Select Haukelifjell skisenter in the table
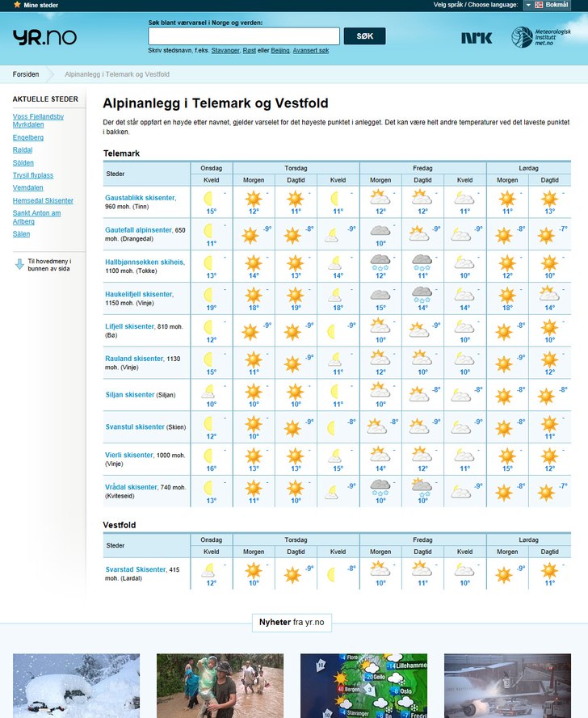The image size is (588, 718). pos(139,294)
